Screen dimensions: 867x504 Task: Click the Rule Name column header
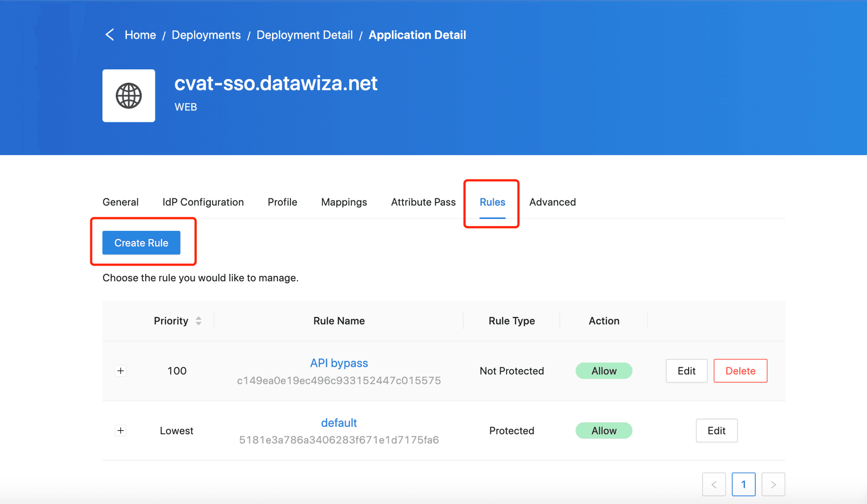(339, 321)
